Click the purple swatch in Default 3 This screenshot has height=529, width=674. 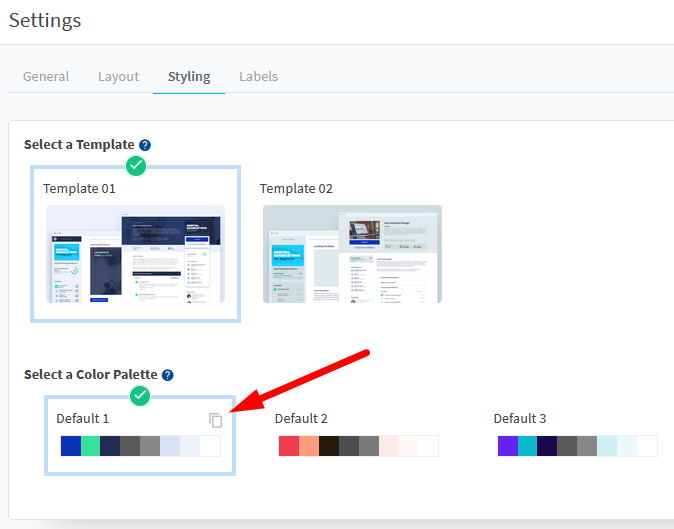tap(508, 446)
